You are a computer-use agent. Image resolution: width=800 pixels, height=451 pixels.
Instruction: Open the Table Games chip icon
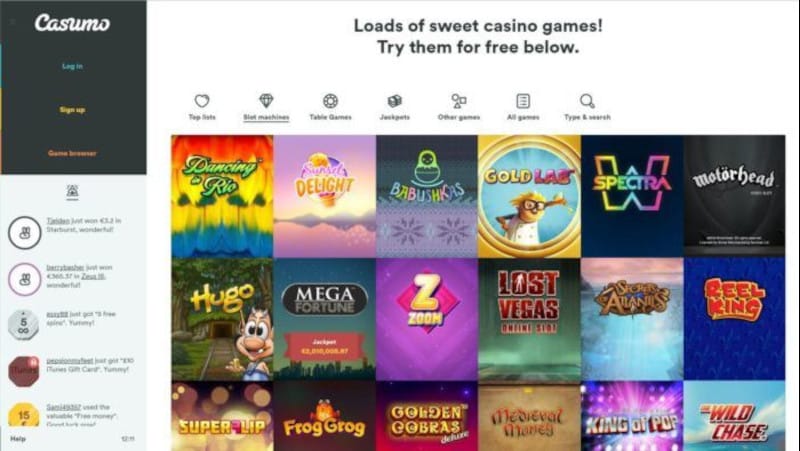(x=331, y=101)
